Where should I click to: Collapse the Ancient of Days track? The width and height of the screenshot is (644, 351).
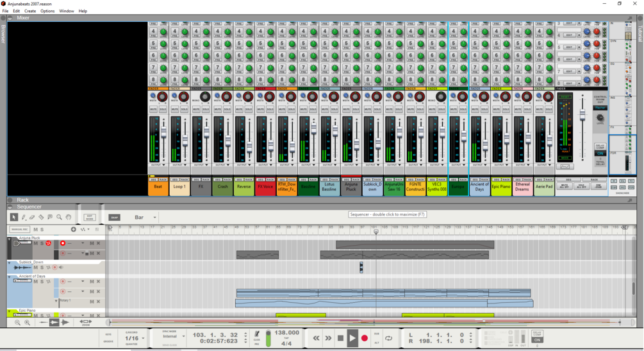10,277
